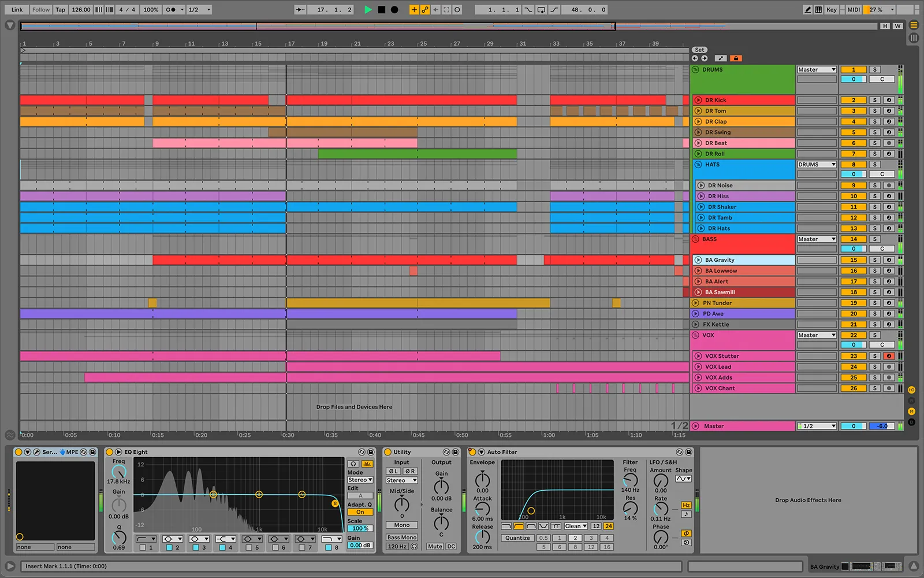Toggle the Key map mode button

tap(832, 10)
